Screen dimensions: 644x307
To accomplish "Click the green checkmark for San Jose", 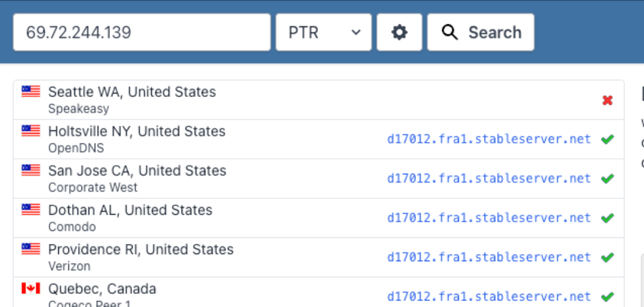I will coord(607,178).
